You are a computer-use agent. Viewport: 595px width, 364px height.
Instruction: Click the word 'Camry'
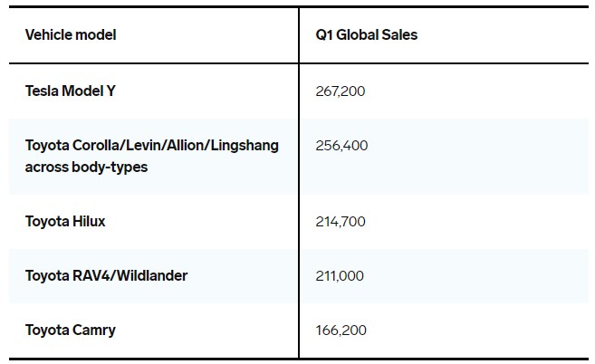[x=95, y=330]
